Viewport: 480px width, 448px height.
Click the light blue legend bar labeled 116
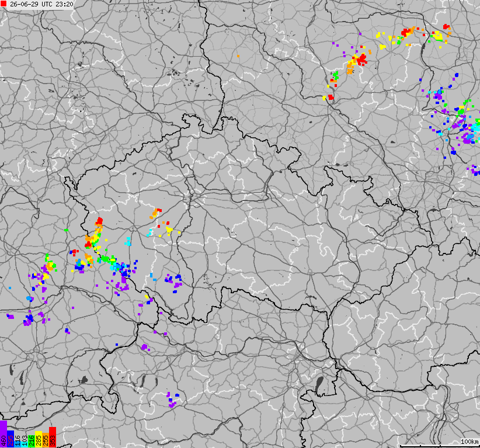[18, 444]
